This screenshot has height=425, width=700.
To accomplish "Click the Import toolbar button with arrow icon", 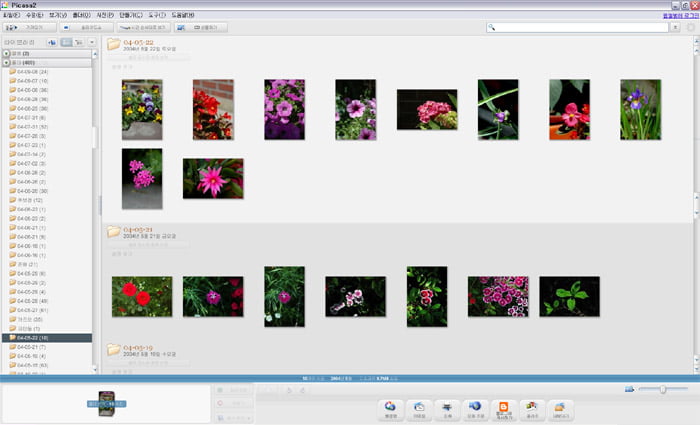I will click(x=29, y=28).
